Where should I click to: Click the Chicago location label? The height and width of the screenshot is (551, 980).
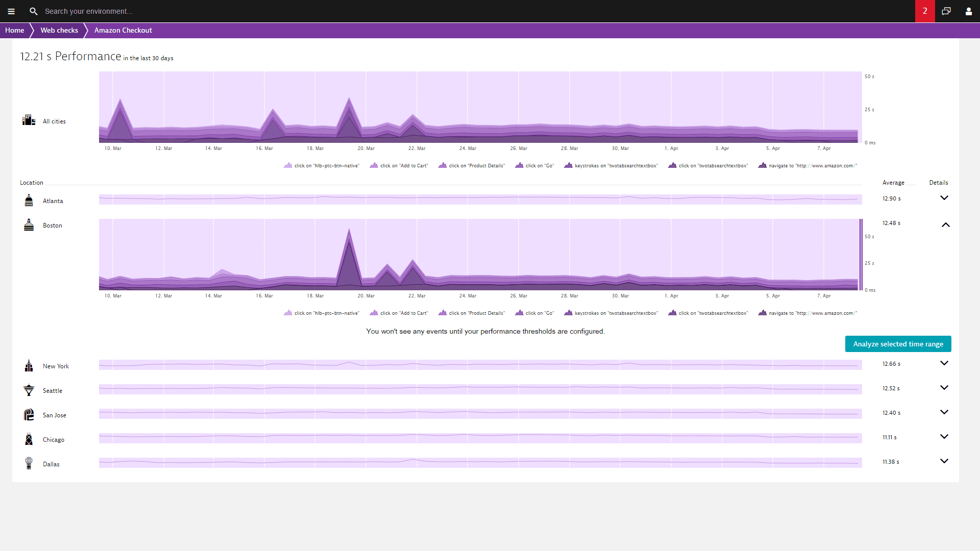(x=54, y=440)
